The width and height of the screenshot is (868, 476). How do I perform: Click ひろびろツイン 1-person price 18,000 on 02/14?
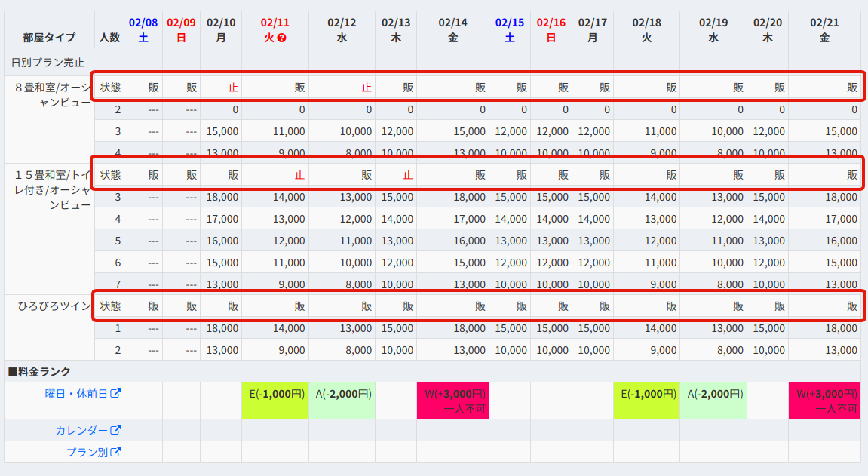(469, 328)
